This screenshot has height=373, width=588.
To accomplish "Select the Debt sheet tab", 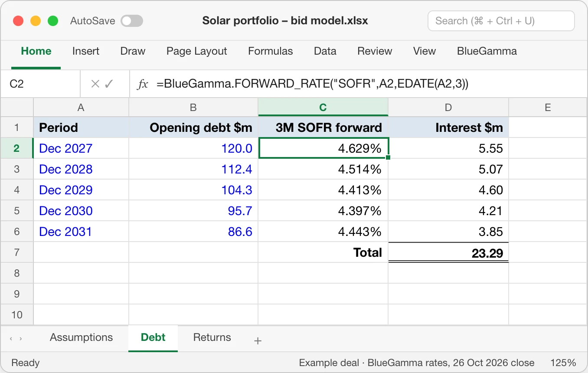I will [x=153, y=338].
